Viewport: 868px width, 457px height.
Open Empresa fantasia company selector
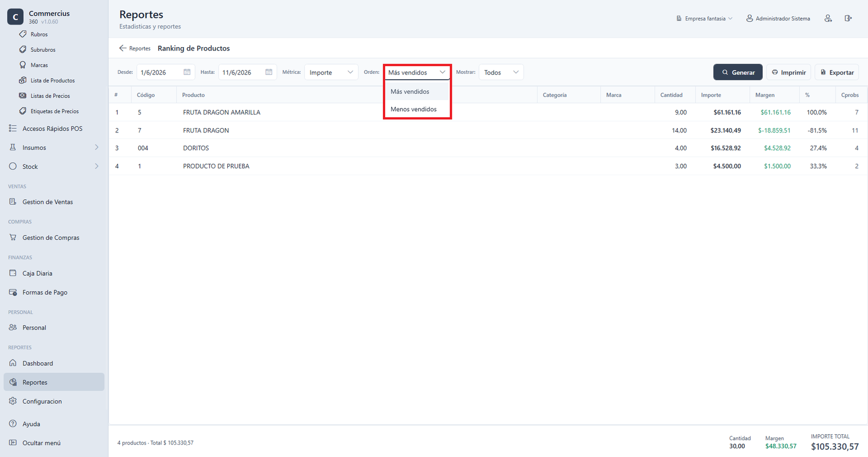704,18
